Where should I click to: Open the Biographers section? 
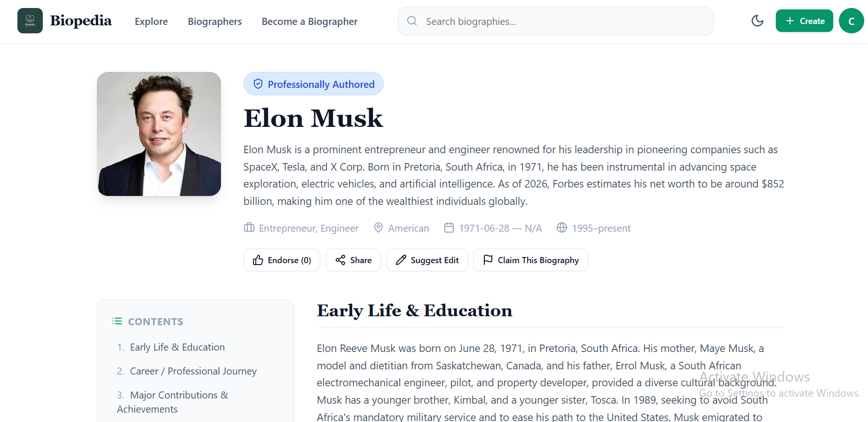tap(214, 21)
